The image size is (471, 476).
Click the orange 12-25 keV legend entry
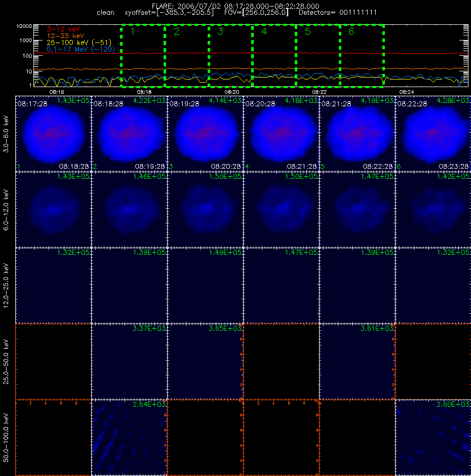[x=65, y=36]
